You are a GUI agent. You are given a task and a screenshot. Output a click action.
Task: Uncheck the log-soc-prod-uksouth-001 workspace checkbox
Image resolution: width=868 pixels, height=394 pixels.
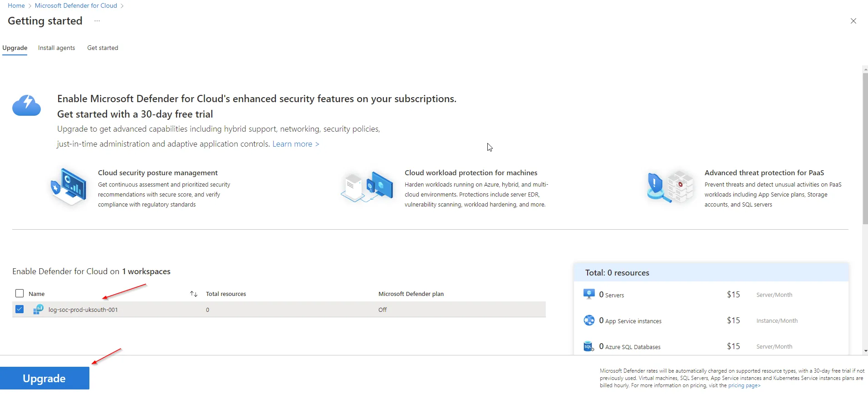point(20,309)
